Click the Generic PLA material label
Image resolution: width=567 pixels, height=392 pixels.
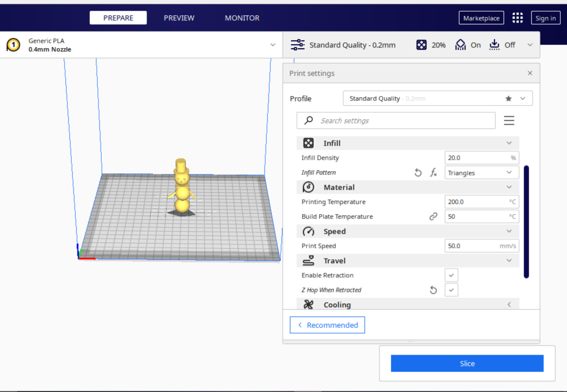point(46,41)
